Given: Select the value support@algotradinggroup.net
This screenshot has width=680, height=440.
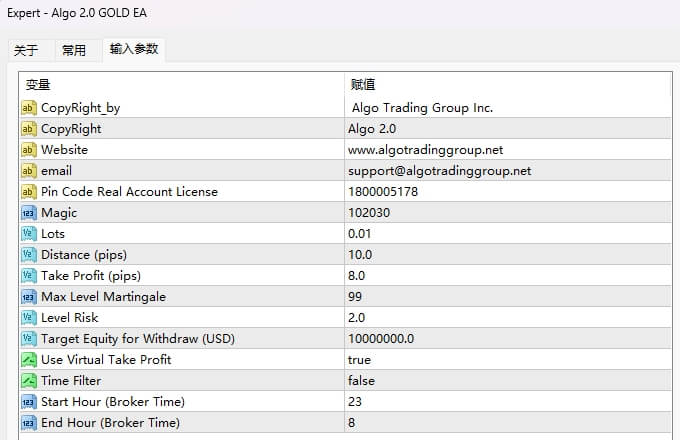Looking at the screenshot, I should click(x=439, y=171).
